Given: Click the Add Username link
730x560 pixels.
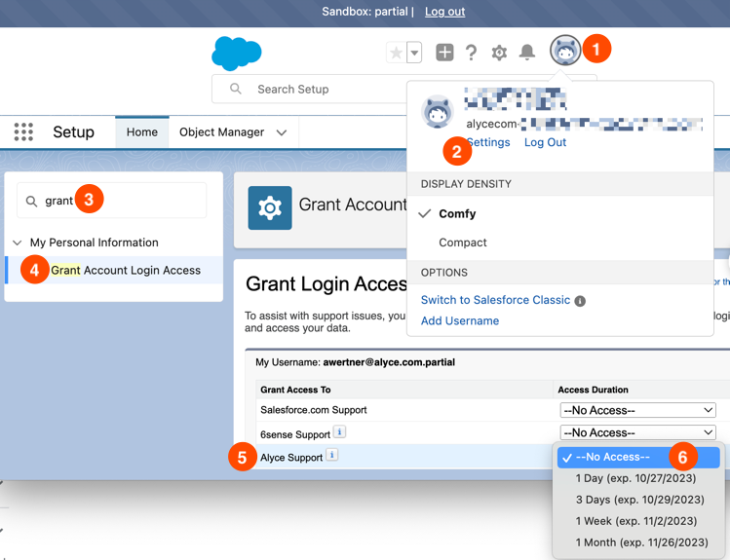Looking at the screenshot, I should [459, 321].
